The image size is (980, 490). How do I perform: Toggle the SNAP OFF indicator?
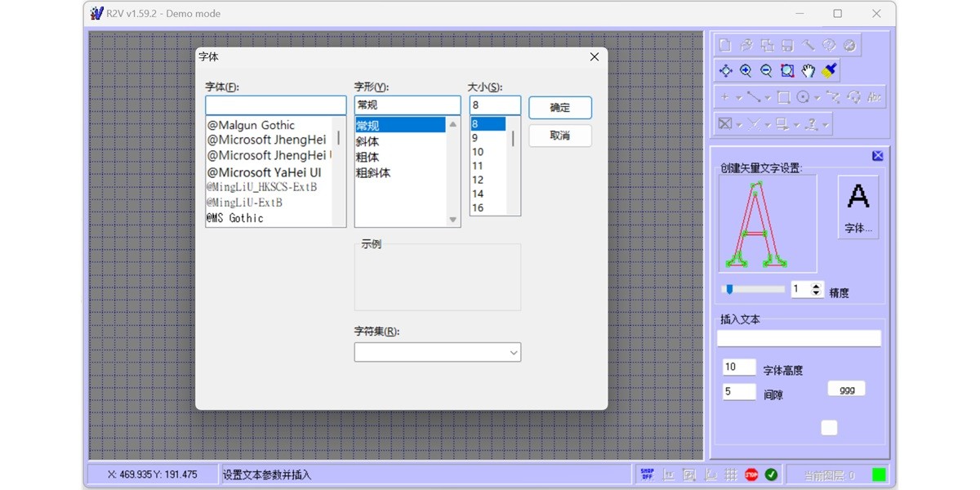(648, 474)
